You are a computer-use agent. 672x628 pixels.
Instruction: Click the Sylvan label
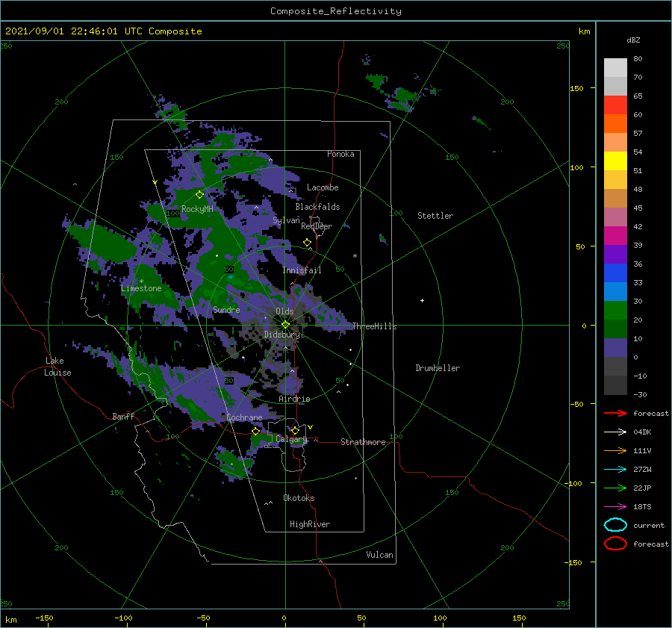(x=286, y=220)
